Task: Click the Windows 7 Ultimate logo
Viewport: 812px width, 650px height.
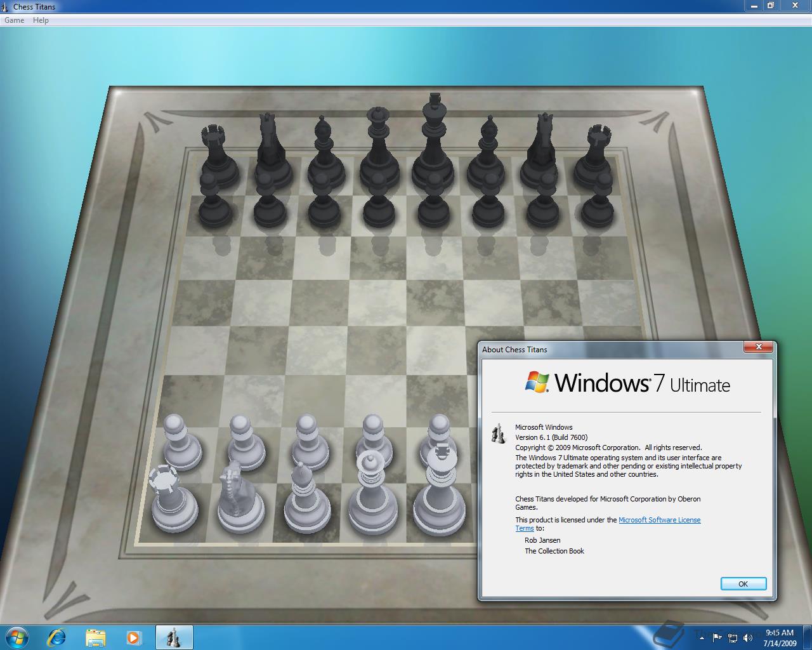Action: (627, 383)
